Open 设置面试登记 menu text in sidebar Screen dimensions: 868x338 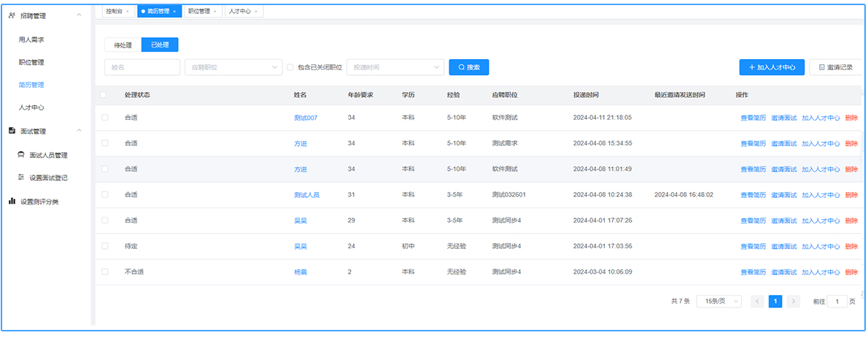[49, 177]
